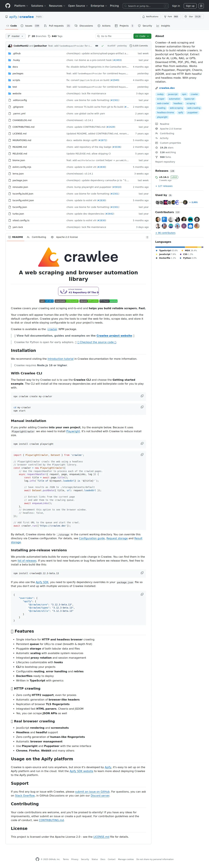The height and width of the screenshot is (868, 209).
Task: Open the Insights tab
Action: tap(163, 26)
